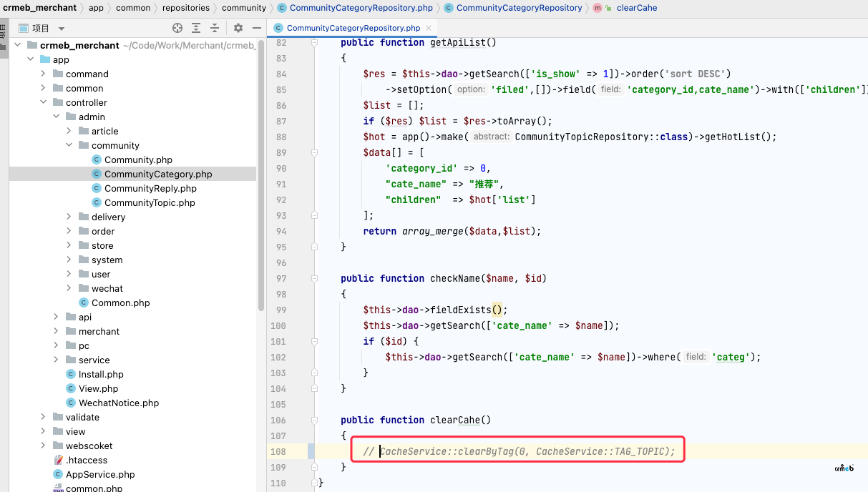The image size is (868, 492).
Task: Click the .htaccess file icon
Action: [58, 460]
